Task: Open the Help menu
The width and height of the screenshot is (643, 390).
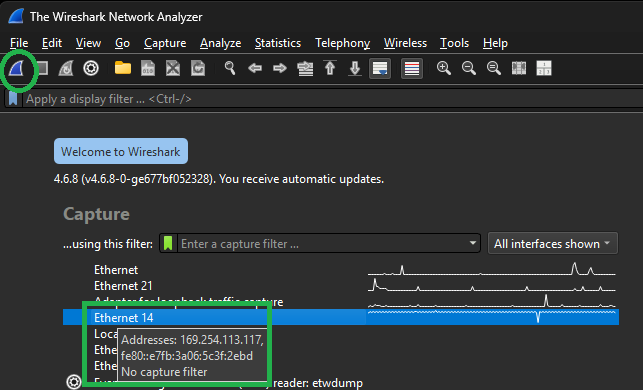Action: [495, 43]
